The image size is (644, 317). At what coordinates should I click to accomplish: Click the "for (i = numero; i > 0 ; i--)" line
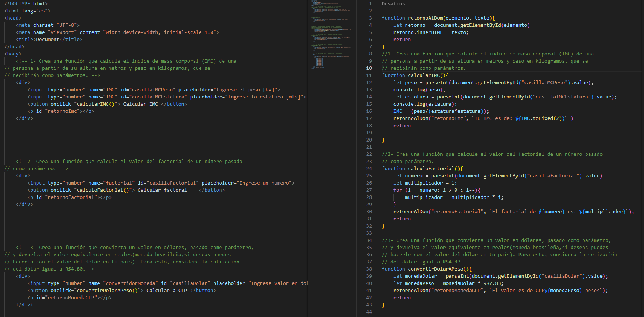point(437,190)
